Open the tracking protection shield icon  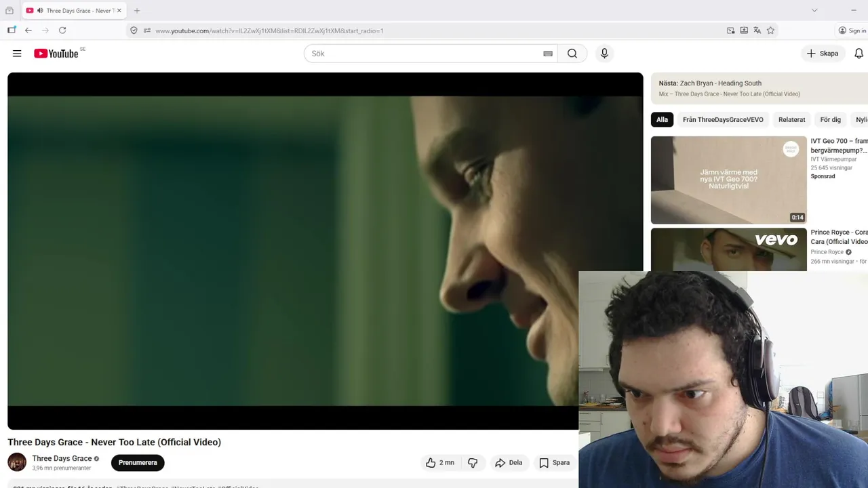134,30
